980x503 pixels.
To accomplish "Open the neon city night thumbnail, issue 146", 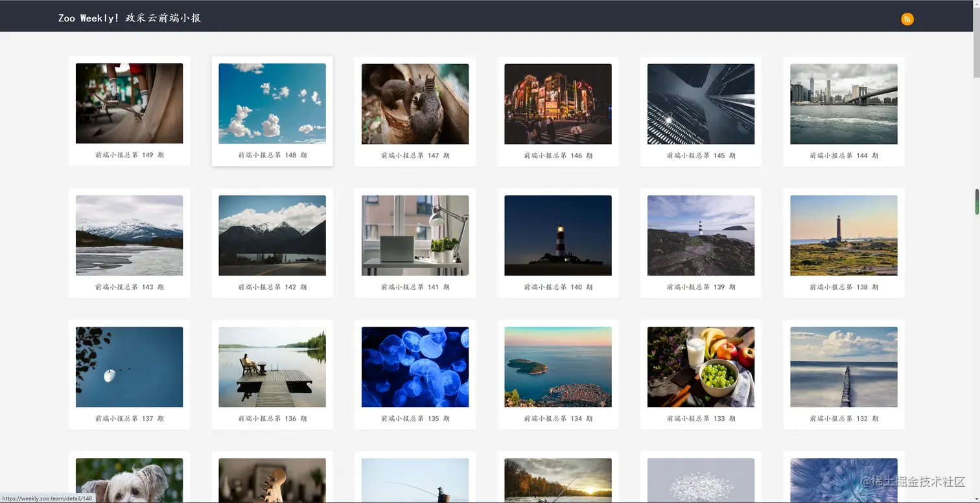I will point(558,104).
